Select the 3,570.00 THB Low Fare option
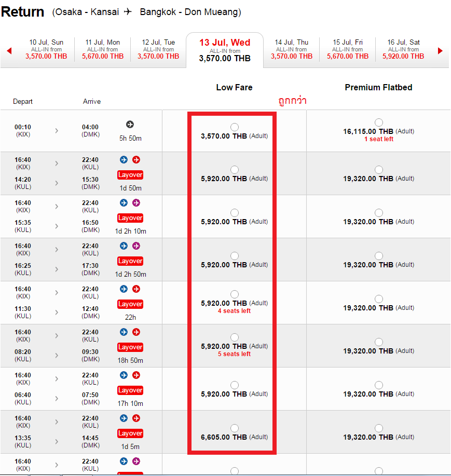This screenshot has width=451, height=476. [235, 127]
